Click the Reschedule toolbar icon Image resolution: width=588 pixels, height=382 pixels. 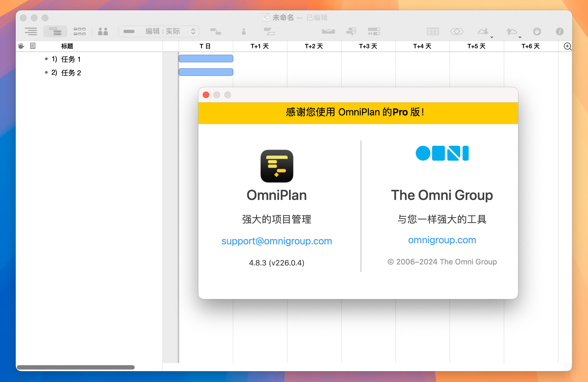coord(374,31)
